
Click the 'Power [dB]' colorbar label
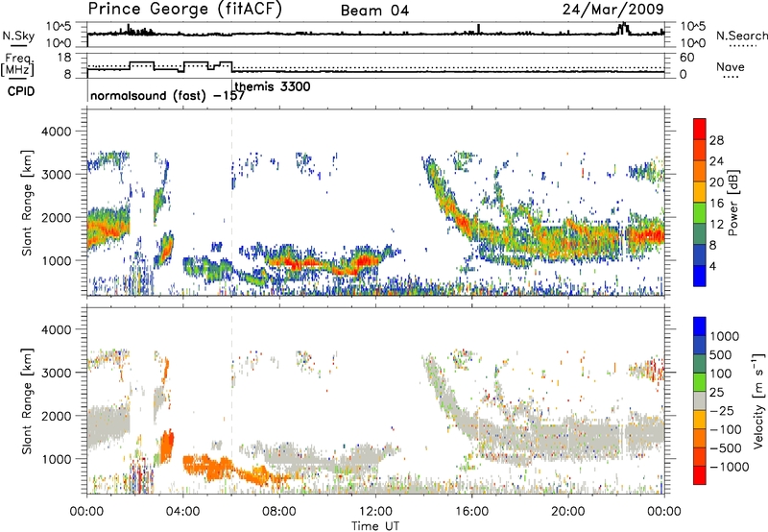coord(732,203)
